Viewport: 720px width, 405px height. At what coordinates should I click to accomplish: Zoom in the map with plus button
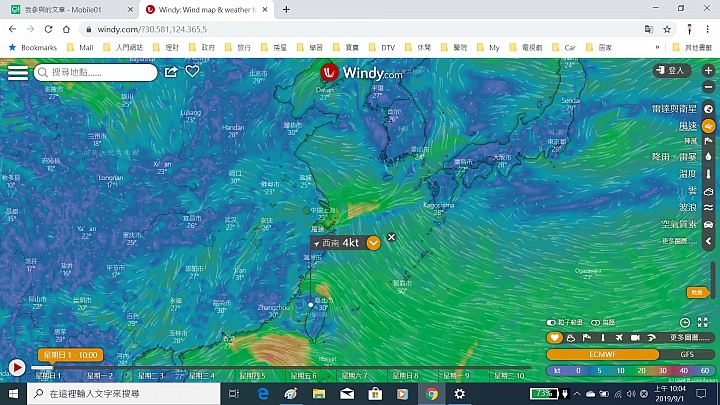pyautogui.click(x=708, y=70)
